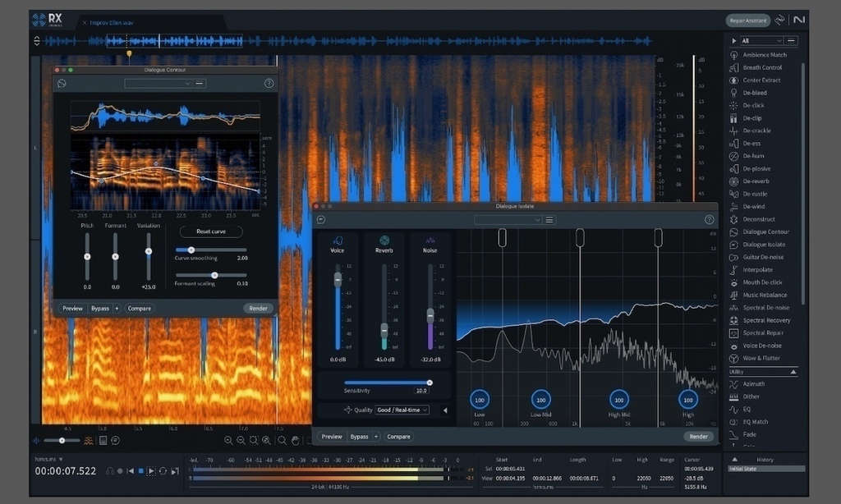Select Center Extract in module list
The width and height of the screenshot is (841, 504).
pos(756,80)
